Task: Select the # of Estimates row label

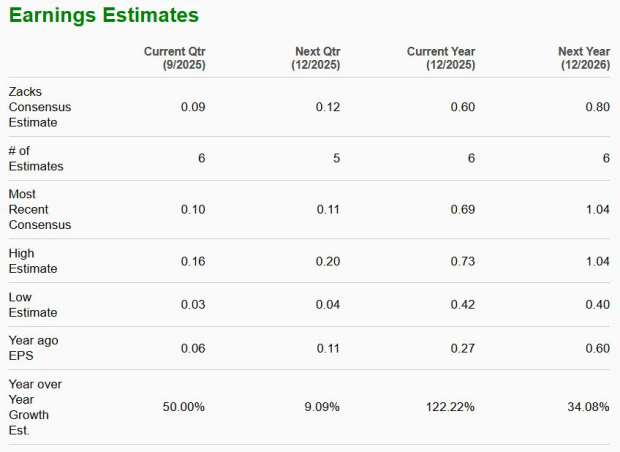Action: point(35,158)
